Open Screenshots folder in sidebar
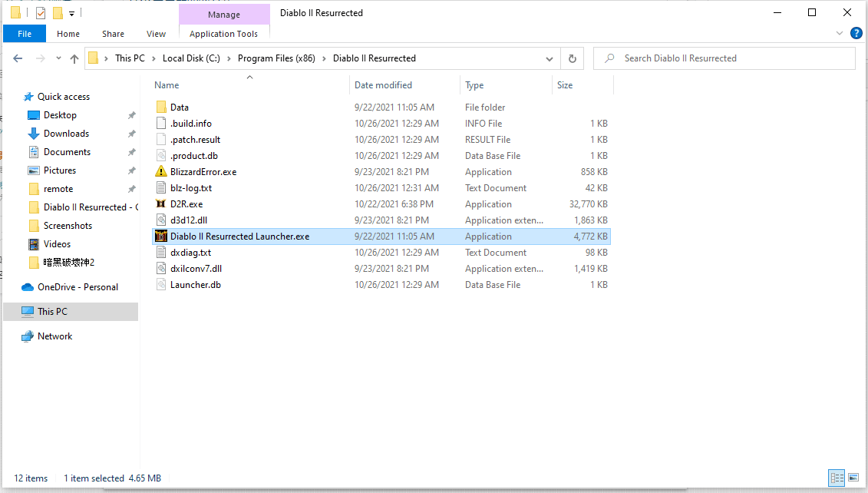This screenshot has height=493, width=868. click(x=68, y=226)
